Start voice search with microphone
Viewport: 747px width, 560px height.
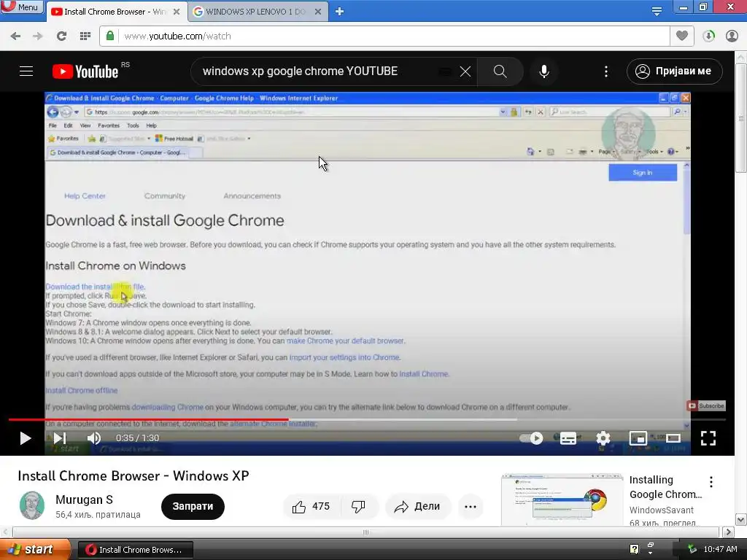click(x=544, y=71)
